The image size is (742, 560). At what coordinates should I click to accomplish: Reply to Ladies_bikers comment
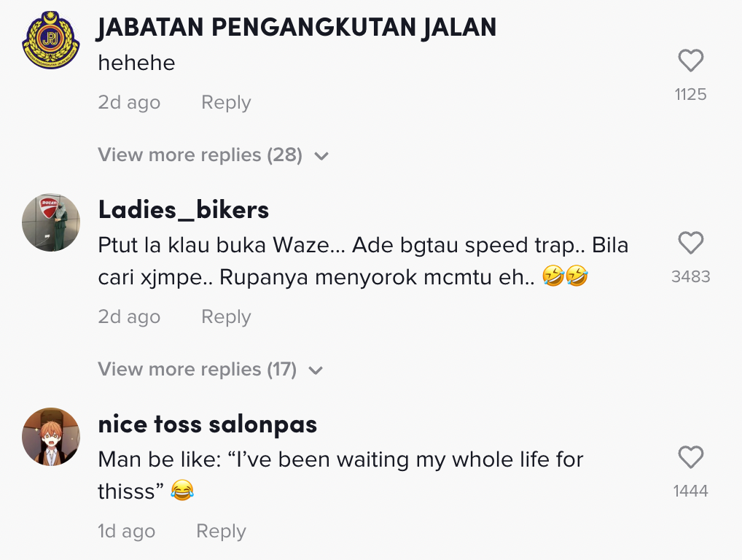(x=226, y=317)
